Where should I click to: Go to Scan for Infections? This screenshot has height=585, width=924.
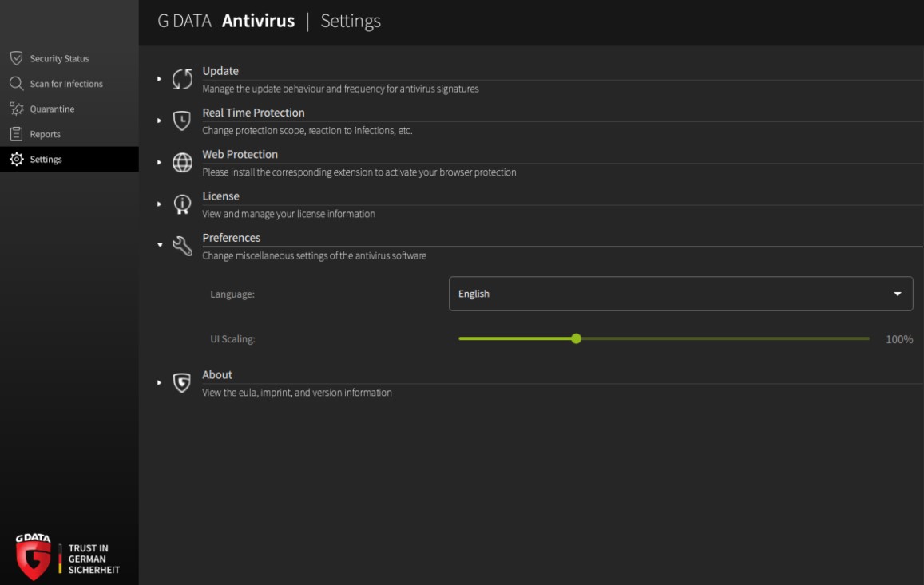click(69, 84)
